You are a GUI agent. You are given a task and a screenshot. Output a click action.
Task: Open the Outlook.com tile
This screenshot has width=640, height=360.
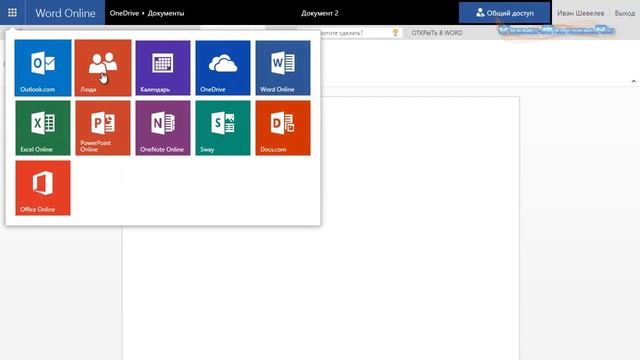tap(43, 68)
